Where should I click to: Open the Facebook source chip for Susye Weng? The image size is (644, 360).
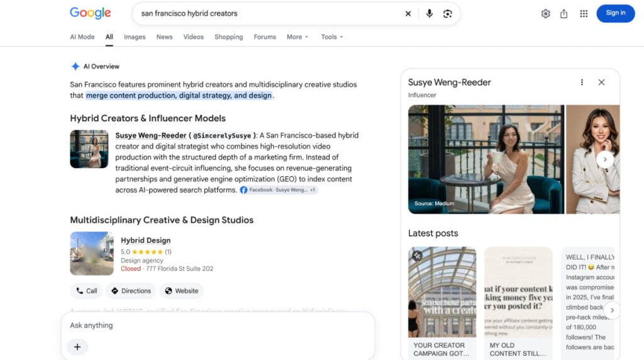click(279, 190)
